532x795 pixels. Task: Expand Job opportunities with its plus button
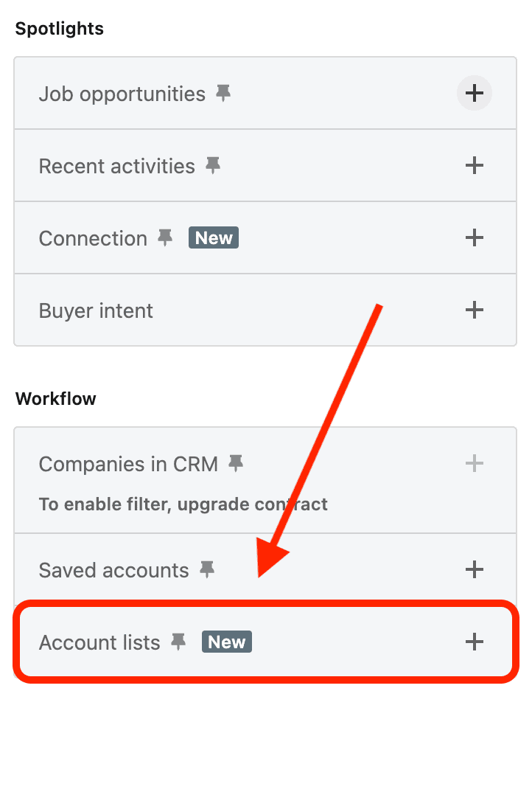475,94
